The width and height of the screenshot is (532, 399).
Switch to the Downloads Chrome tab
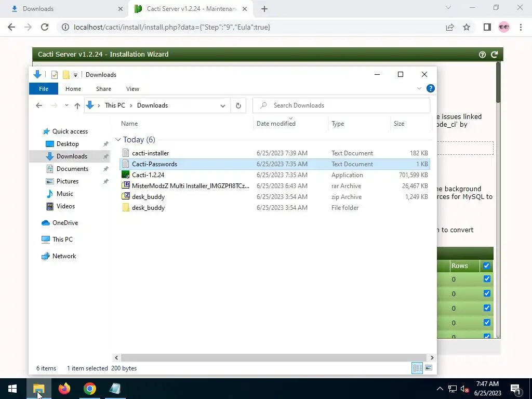[x=64, y=9]
